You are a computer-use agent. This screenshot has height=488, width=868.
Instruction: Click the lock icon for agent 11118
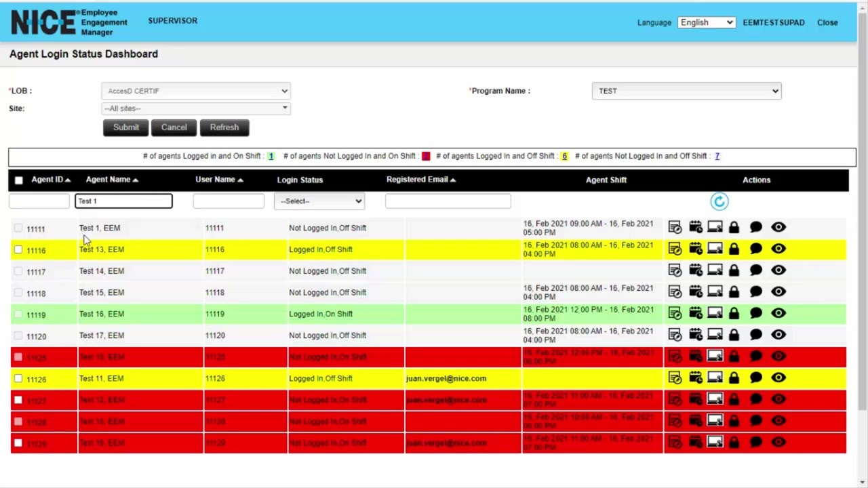[x=734, y=292]
